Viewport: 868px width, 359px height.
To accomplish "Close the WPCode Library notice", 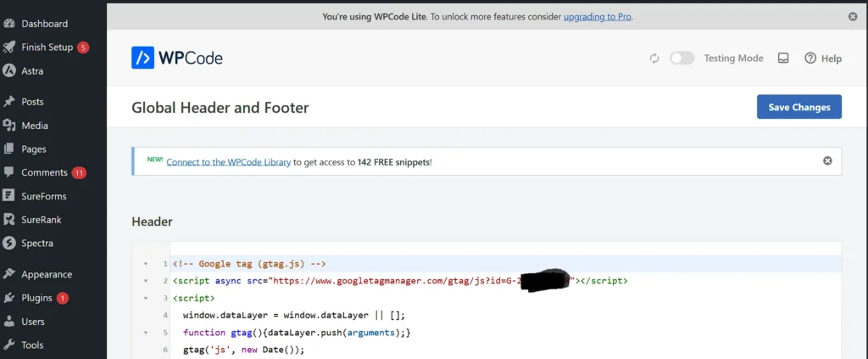I will point(827,160).
